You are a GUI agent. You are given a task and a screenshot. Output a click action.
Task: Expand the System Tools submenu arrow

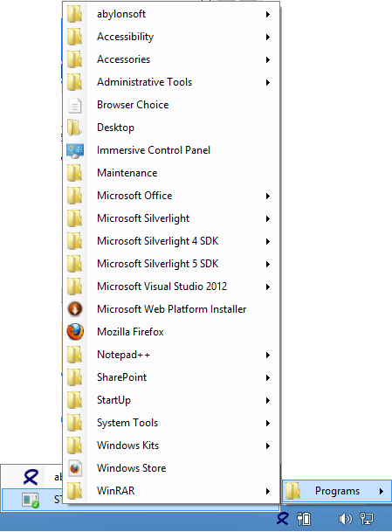pyautogui.click(x=268, y=423)
